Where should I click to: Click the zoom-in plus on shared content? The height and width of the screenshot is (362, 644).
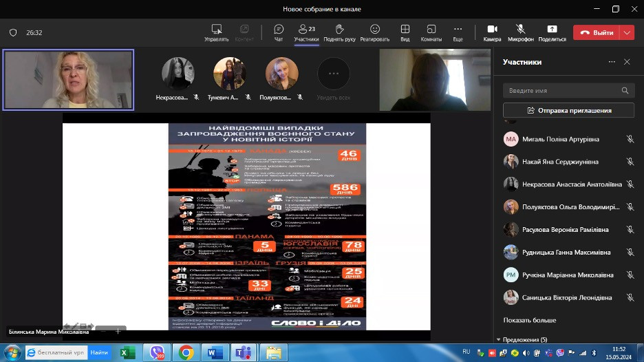118,331
